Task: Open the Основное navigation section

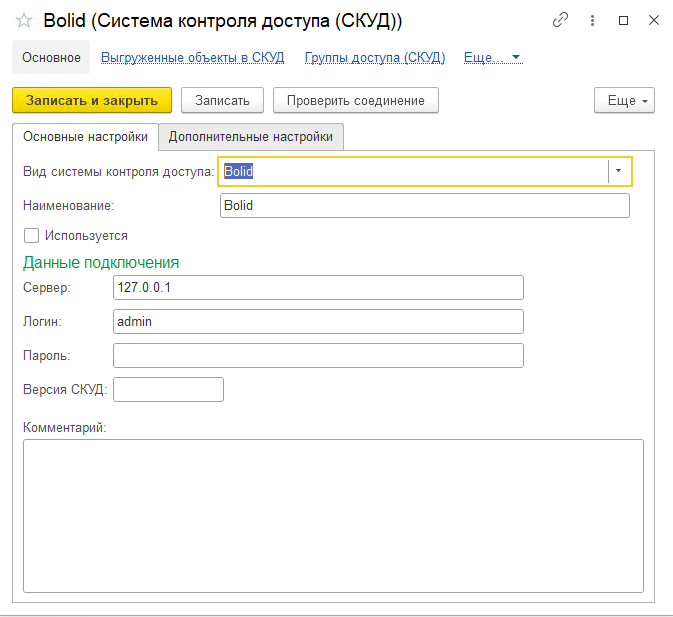Action: pyautogui.click(x=51, y=57)
